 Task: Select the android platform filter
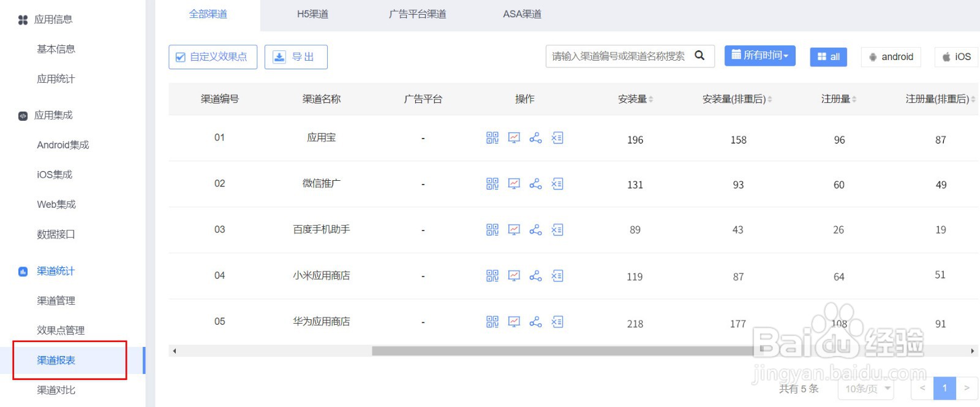(891, 56)
